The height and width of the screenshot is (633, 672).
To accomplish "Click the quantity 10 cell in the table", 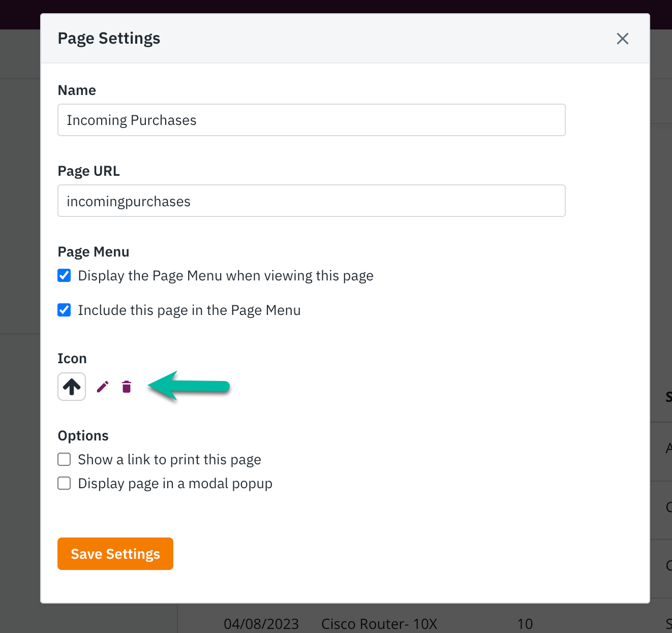I will coord(525,623).
